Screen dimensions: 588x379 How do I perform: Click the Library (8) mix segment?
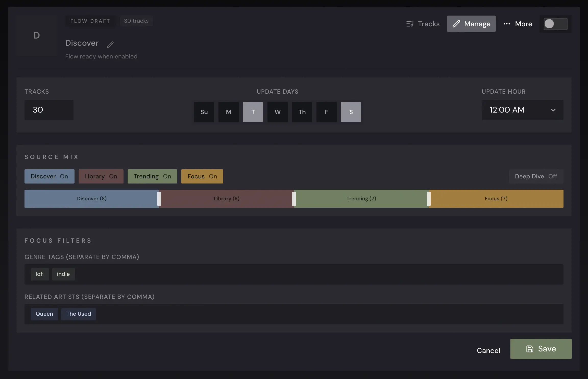pos(227,199)
